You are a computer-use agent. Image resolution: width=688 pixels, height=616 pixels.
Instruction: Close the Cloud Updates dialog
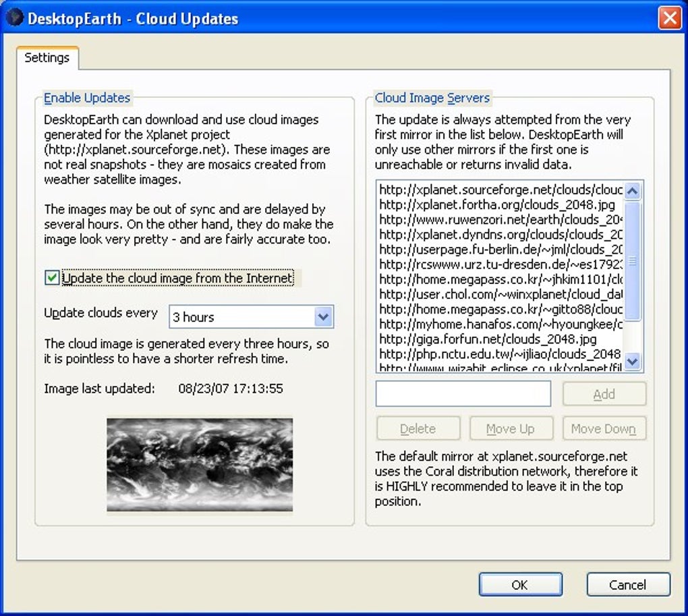[670, 18]
